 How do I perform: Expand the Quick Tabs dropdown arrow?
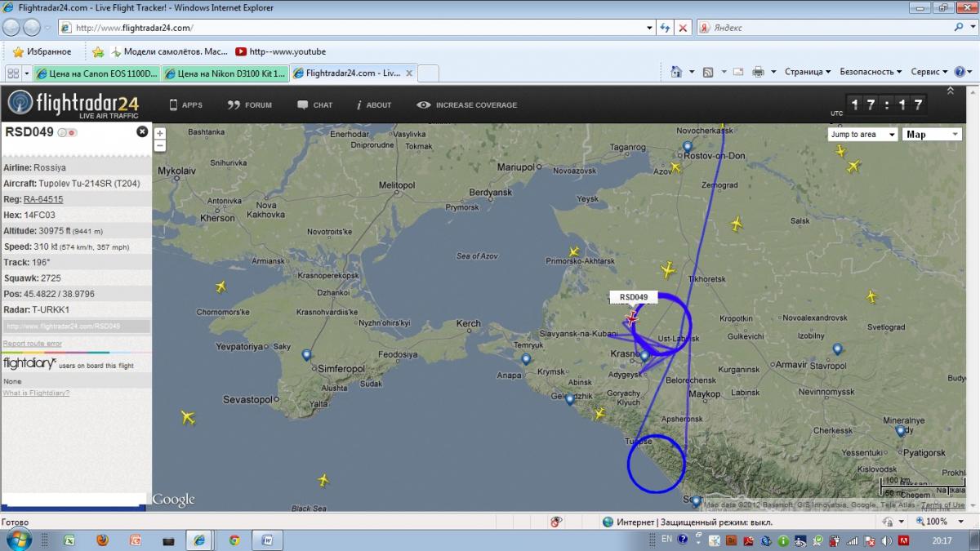27,73
